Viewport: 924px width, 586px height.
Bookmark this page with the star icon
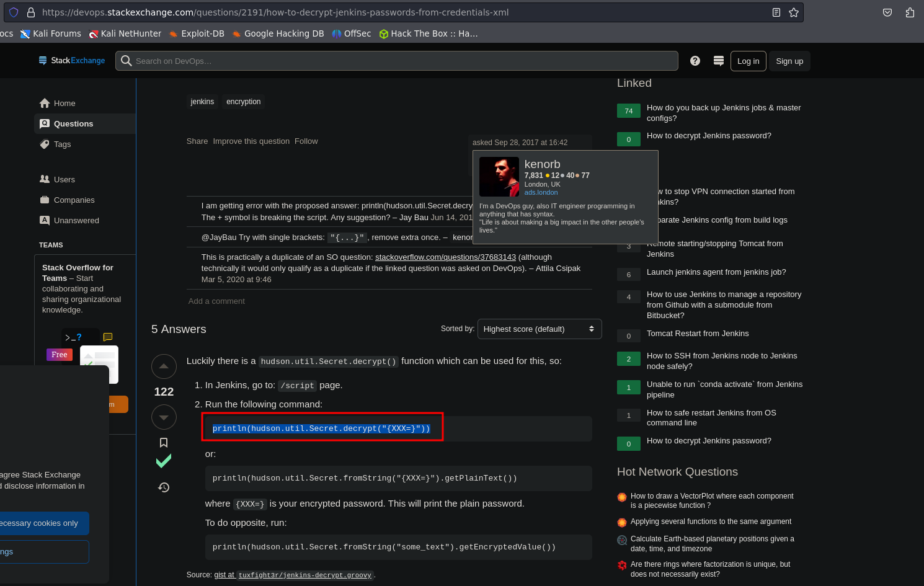pyautogui.click(x=794, y=12)
